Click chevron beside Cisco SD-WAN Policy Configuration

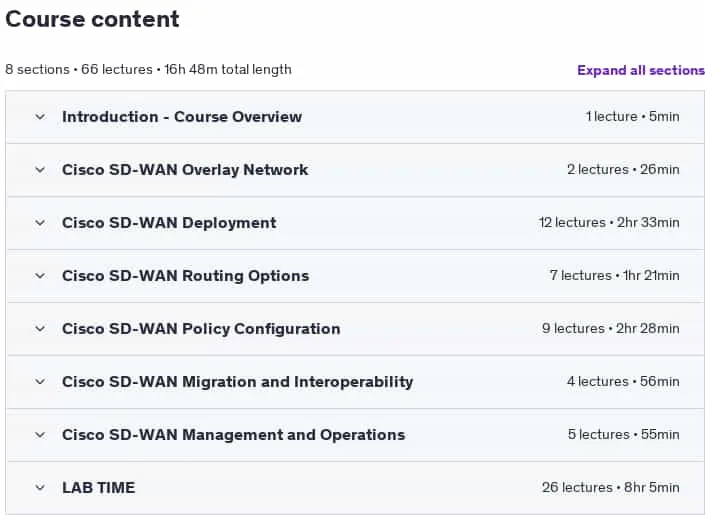(40, 329)
